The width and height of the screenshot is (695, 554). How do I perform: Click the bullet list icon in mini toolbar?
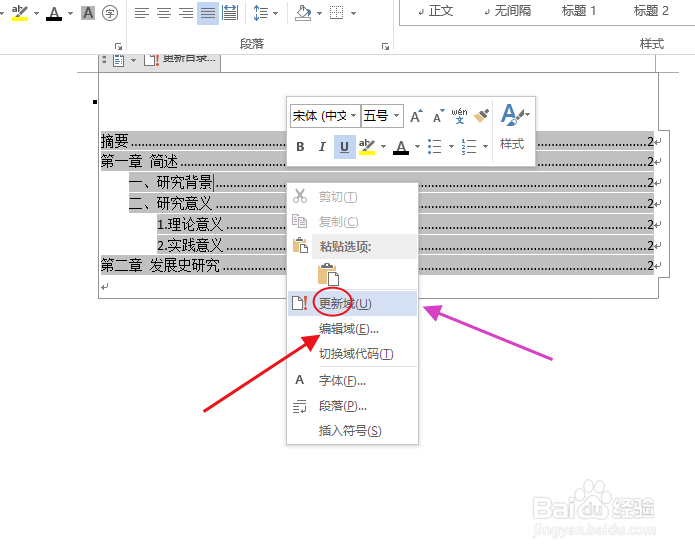434,147
